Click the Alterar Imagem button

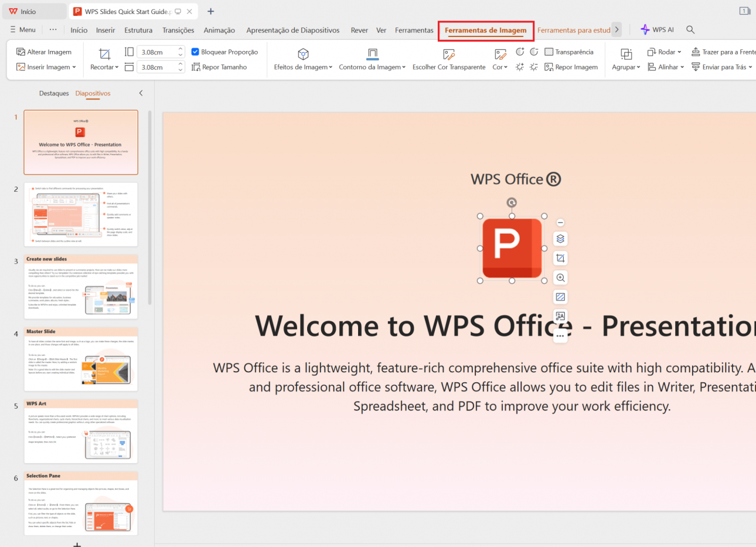click(44, 52)
